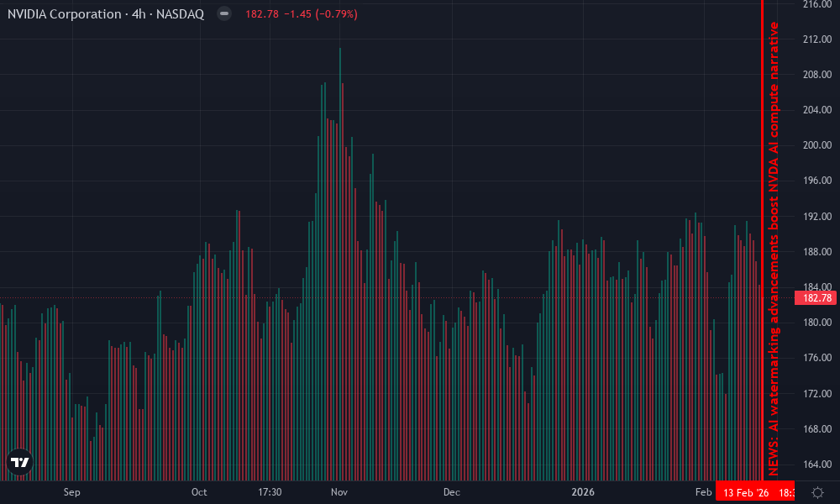Screen dimensions: 840x504
Task: Click the 'Feb' label on the time axis
Action: tap(703, 492)
